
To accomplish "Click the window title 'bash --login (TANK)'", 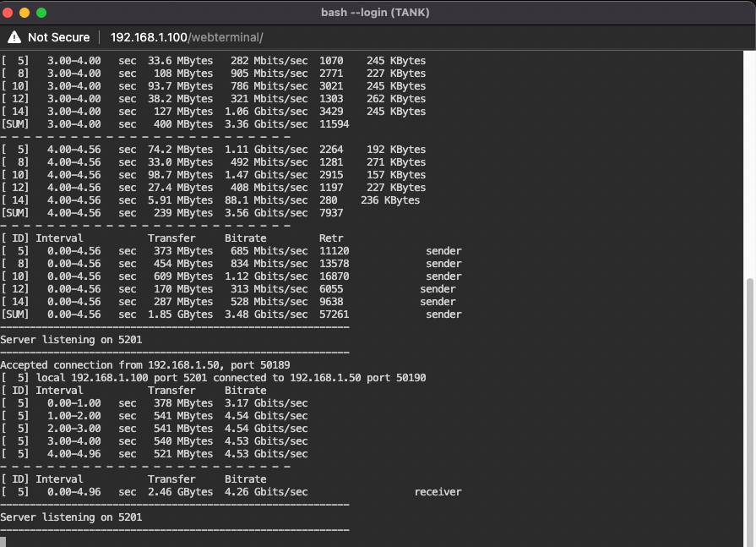I will tap(375, 13).
